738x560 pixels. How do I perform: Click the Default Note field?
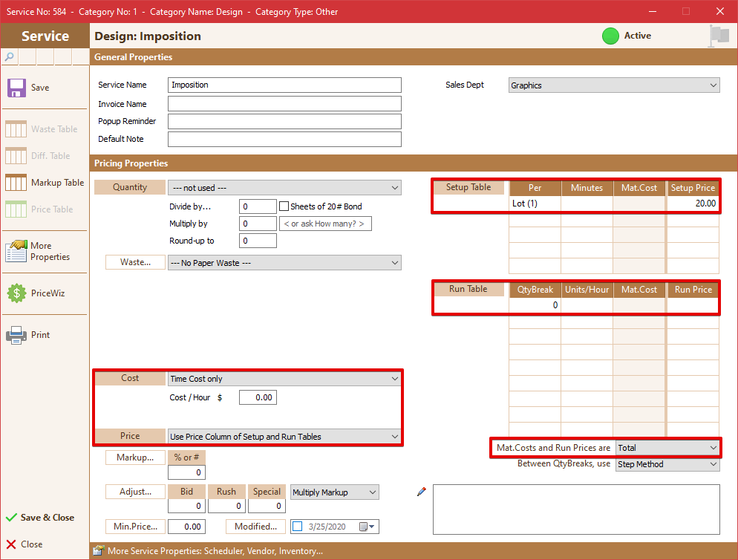click(x=284, y=140)
